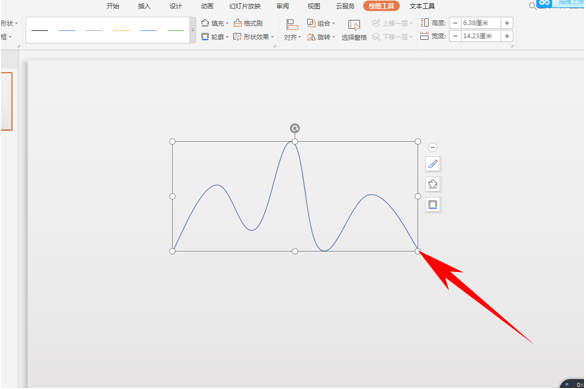Click the top-left resize handle of curve
Image resolution: width=586 pixels, height=389 pixels.
pos(172,141)
